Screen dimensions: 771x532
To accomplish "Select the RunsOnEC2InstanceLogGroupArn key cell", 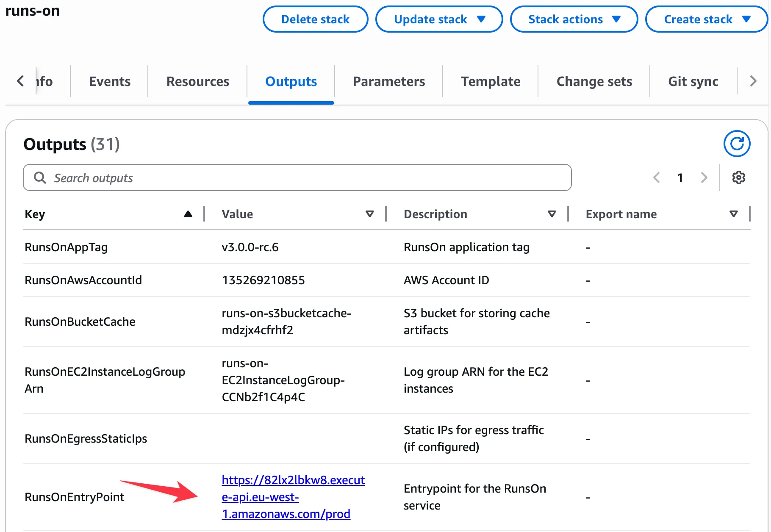I will click(x=105, y=380).
